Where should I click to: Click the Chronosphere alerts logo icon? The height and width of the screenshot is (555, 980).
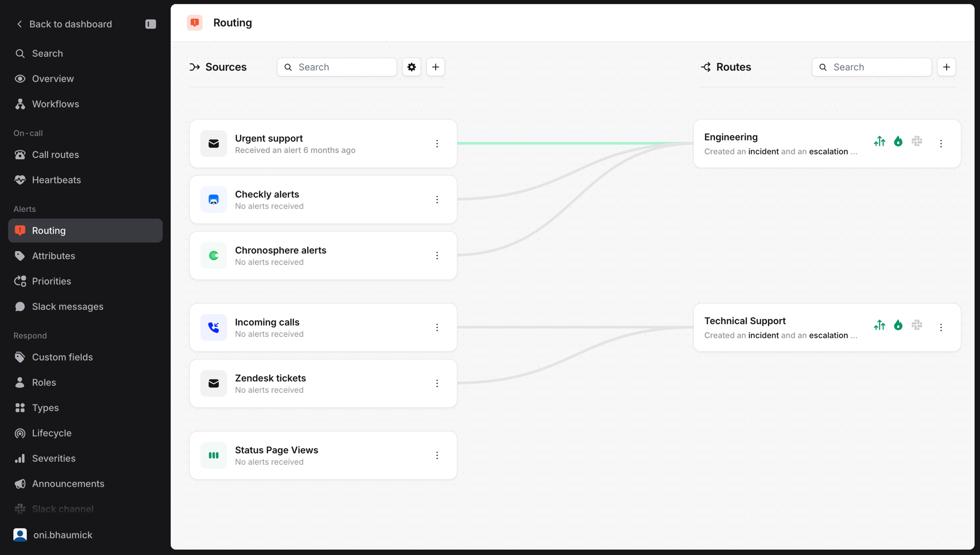214,256
